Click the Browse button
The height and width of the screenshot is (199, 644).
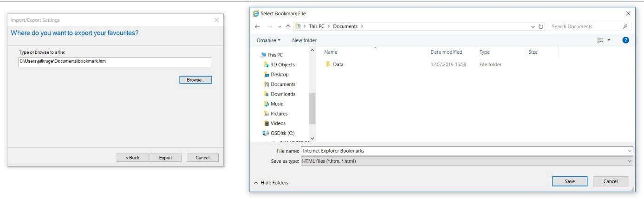[195, 80]
